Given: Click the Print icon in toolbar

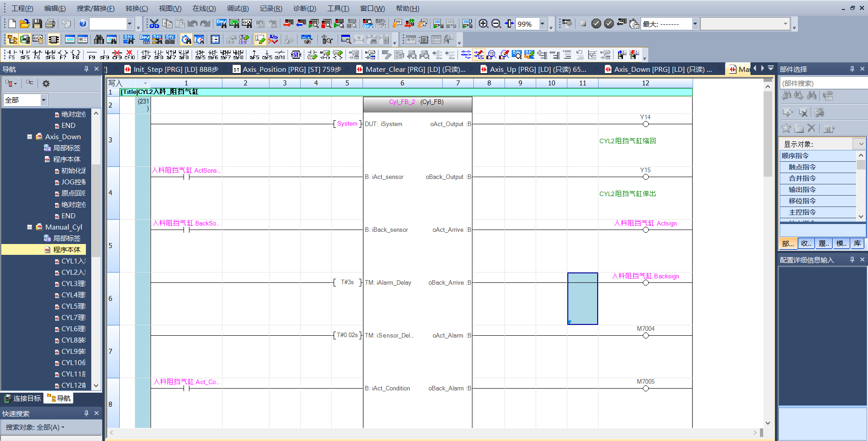Looking at the screenshot, I should click(x=50, y=24).
